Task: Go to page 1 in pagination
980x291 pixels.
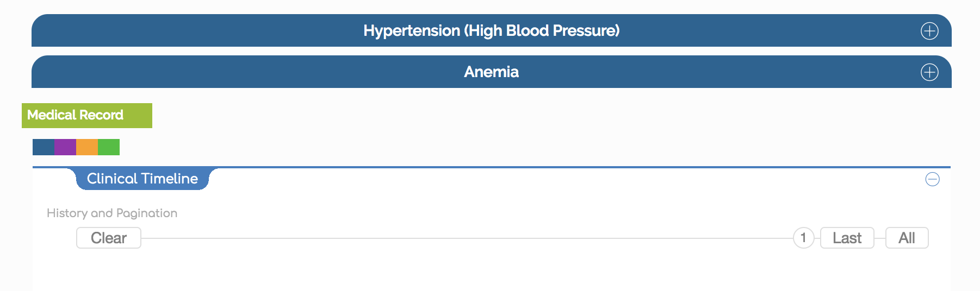Action: [x=803, y=238]
